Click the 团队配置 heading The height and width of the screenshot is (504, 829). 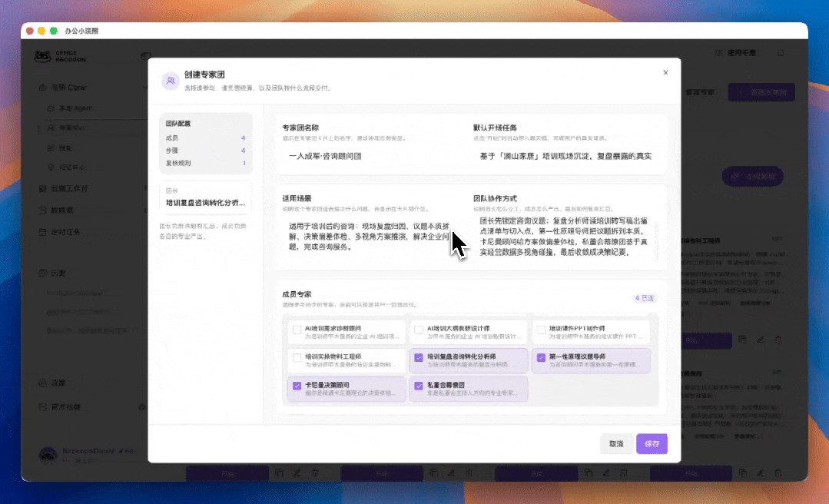tap(178, 123)
